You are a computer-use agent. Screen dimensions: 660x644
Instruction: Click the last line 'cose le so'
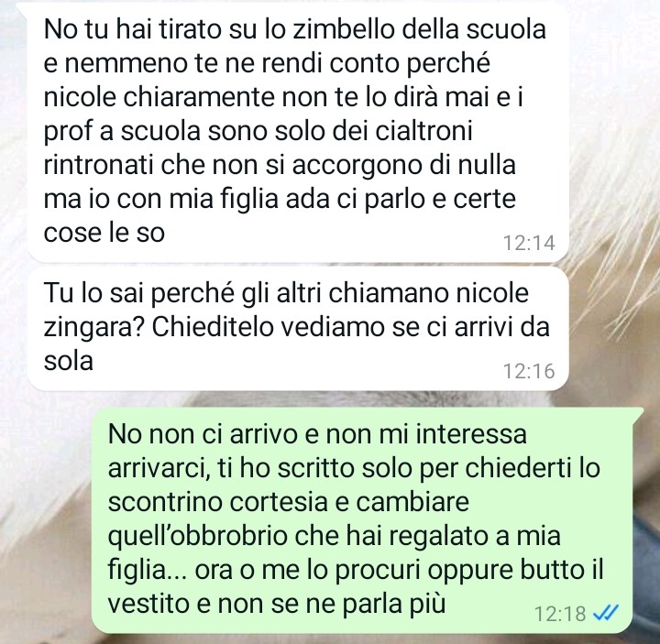point(104,233)
